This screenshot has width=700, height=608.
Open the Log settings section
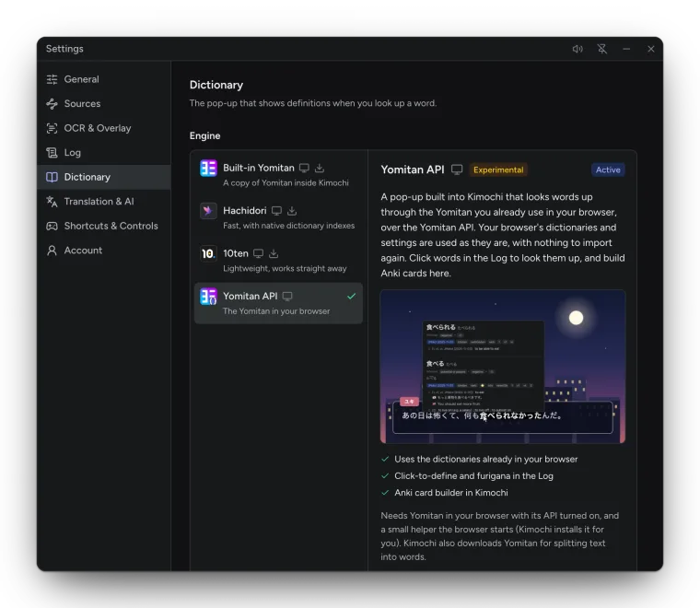(x=103, y=153)
